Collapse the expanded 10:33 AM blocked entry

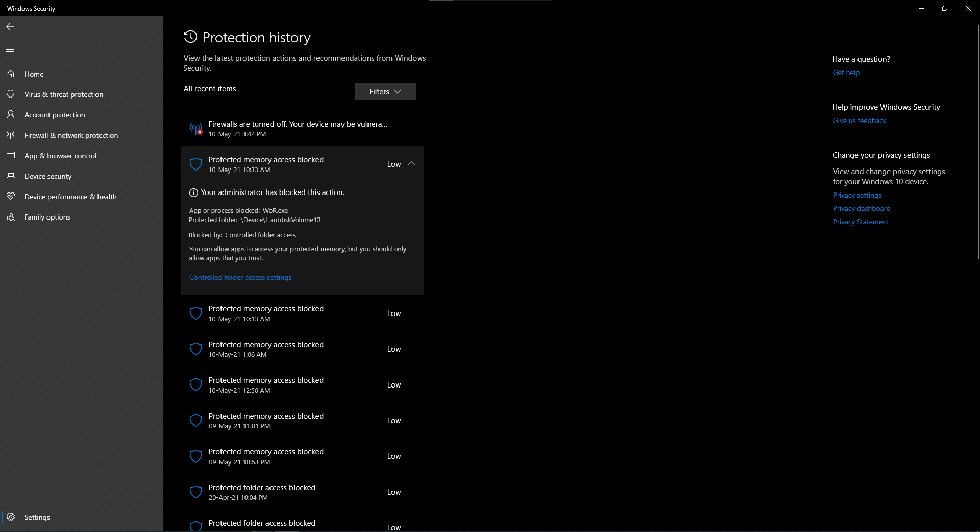coord(411,164)
